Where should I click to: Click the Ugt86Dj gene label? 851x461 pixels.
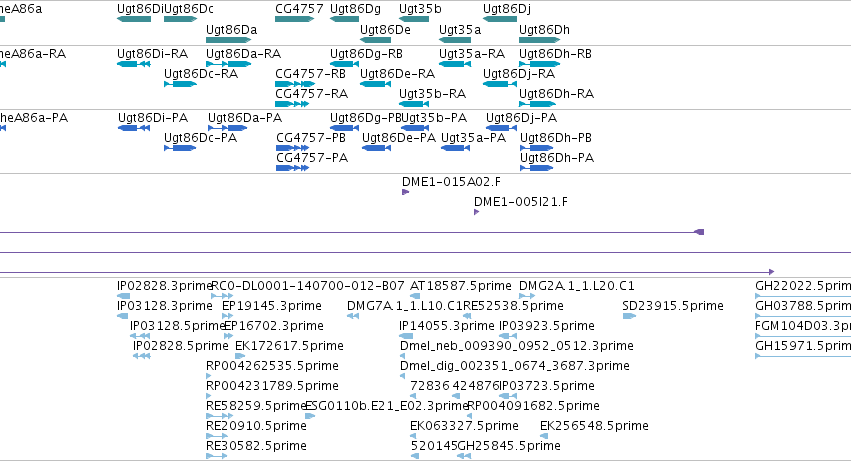point(507,9)
